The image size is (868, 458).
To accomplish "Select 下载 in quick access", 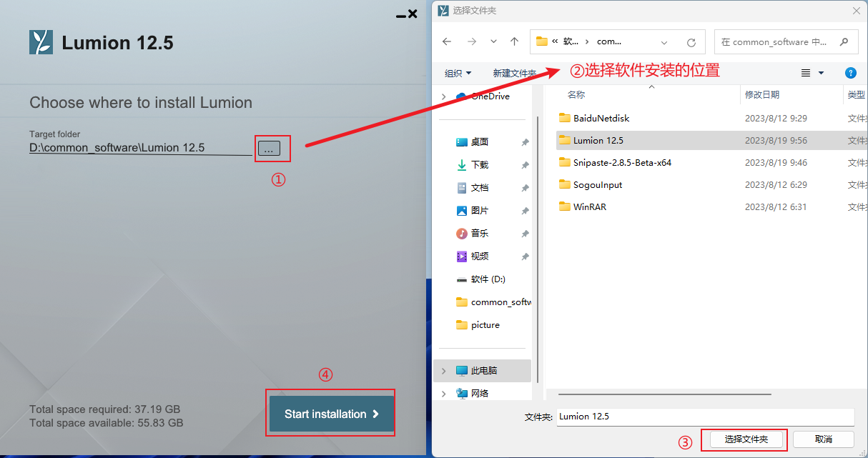I will pos(480,165).
